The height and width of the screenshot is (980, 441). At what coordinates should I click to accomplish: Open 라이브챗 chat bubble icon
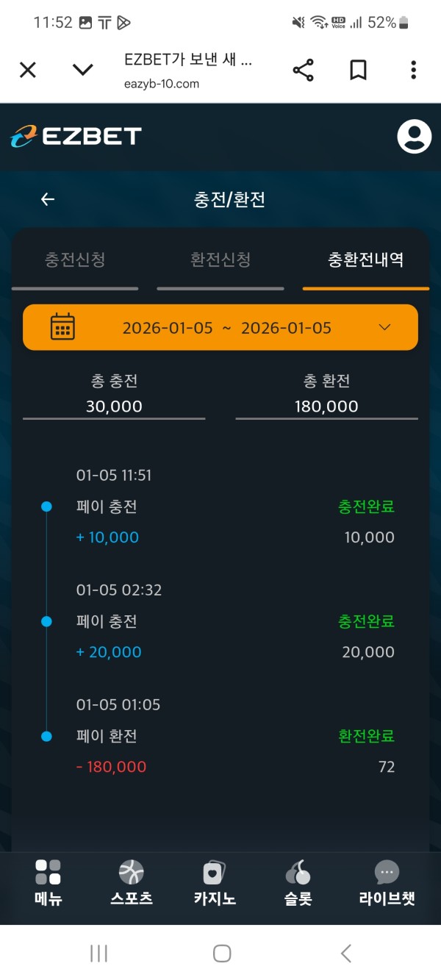tap(387, 873)
